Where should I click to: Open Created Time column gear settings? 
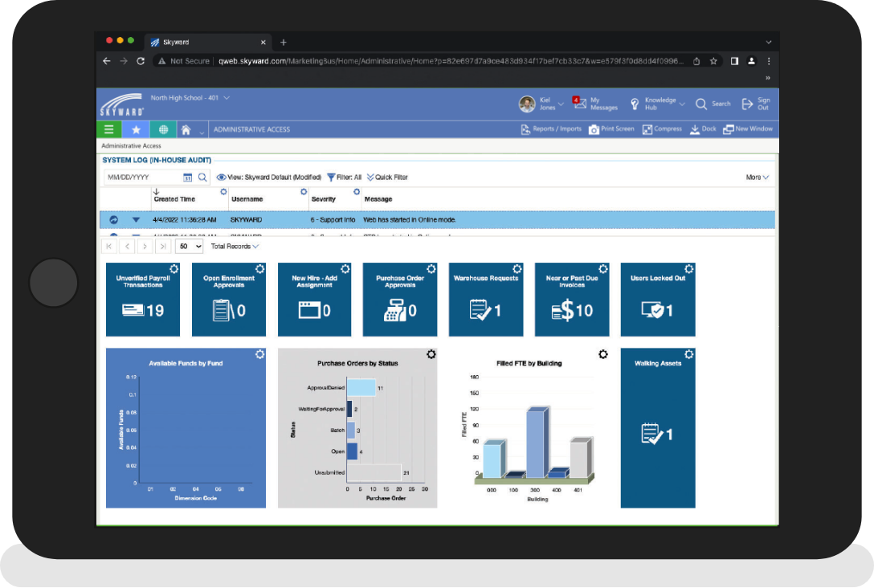pos(223,192)
